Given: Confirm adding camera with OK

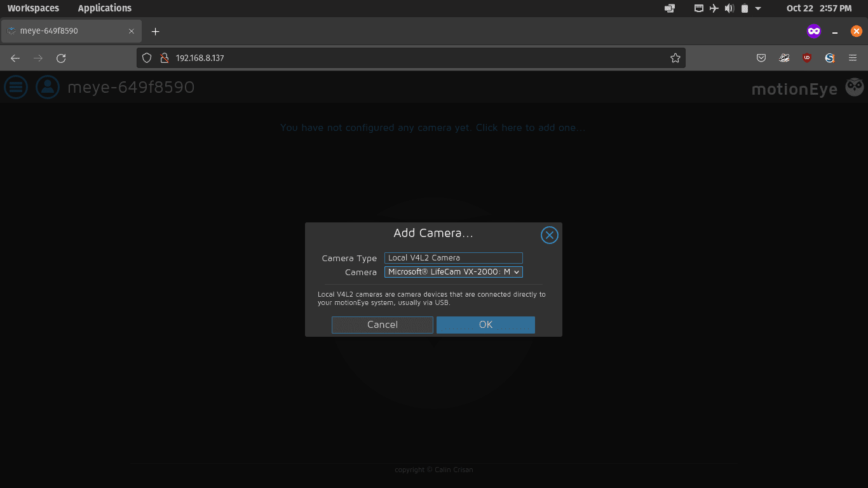Looking at the screenshot, I should (x=485, y=325).
